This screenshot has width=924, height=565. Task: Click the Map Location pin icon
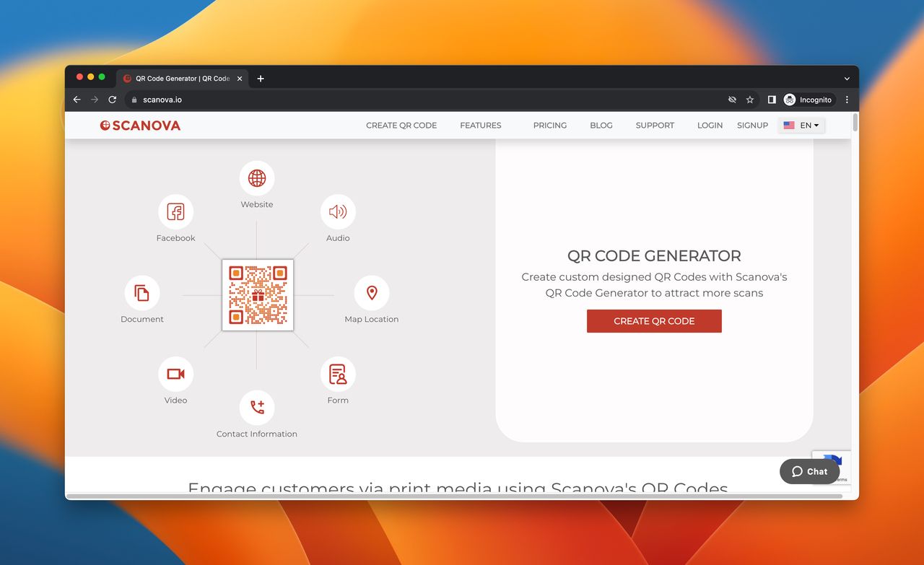pos(372,293)
